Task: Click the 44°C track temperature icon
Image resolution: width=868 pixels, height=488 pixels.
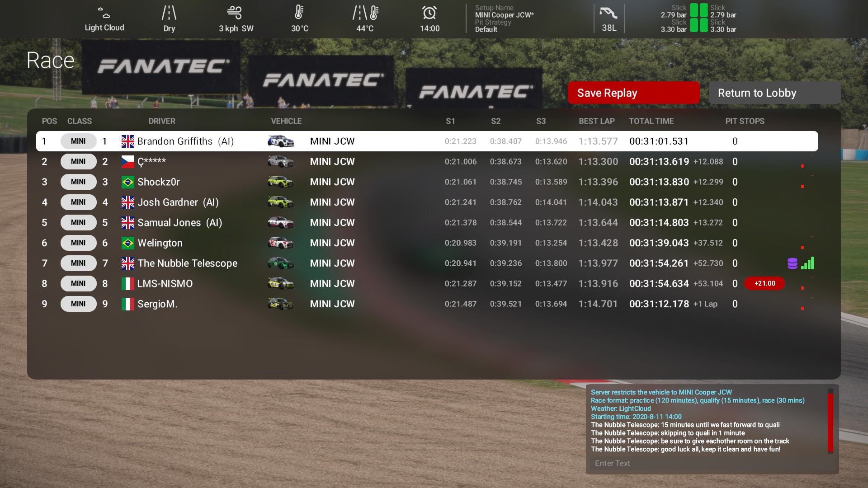Action: (365, 13)
